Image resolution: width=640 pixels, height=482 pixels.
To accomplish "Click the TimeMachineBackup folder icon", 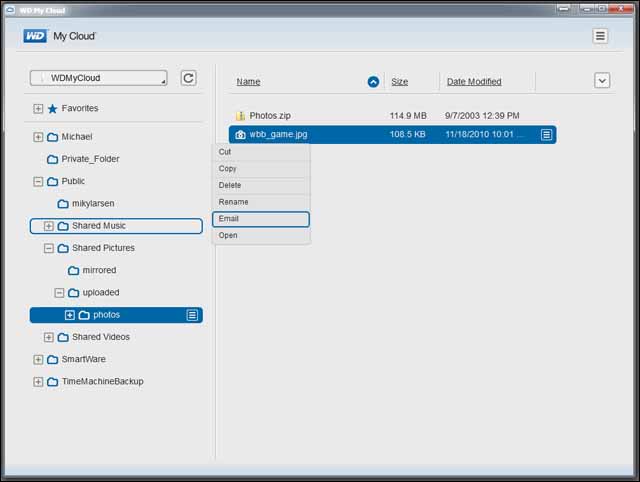I will (x=52, y=382).
